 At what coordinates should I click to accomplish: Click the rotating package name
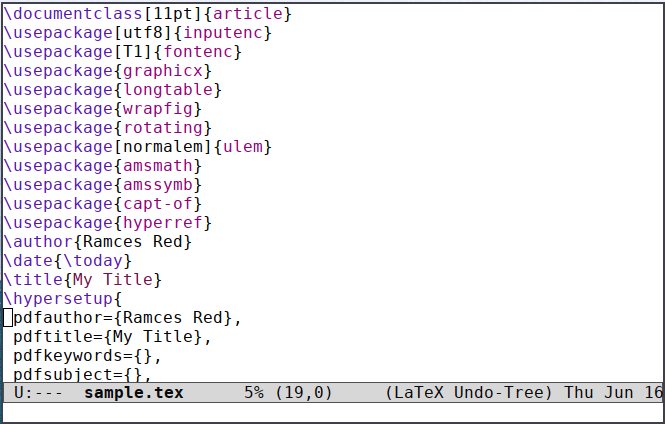163,128
